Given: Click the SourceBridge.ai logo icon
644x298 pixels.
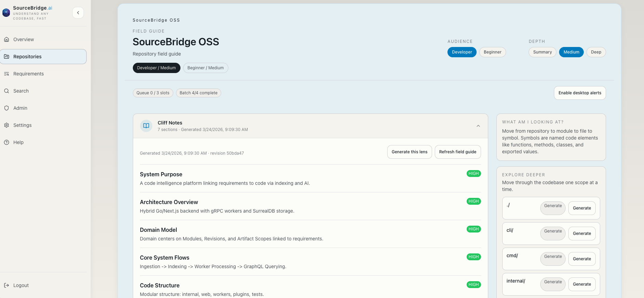Looking at the screenshot, I should tap(6, 13).
